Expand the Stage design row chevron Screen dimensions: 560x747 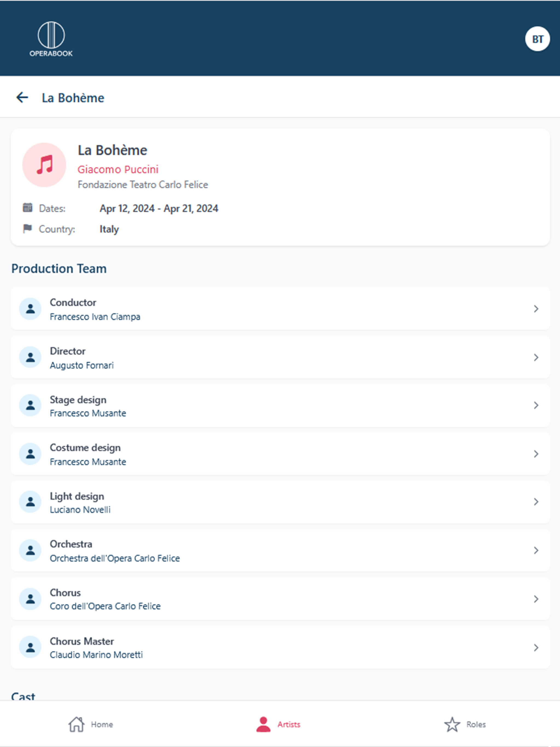[536, 405]
